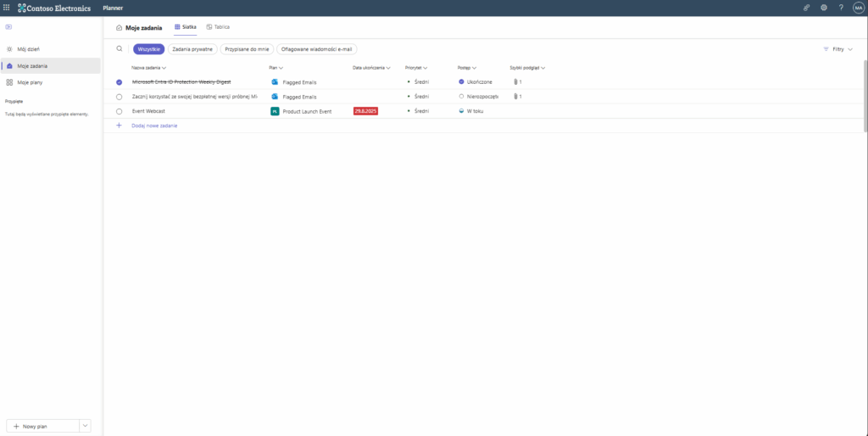Open settings gear in the header
The image size is (868, 436).
click(x=823, y=8)
